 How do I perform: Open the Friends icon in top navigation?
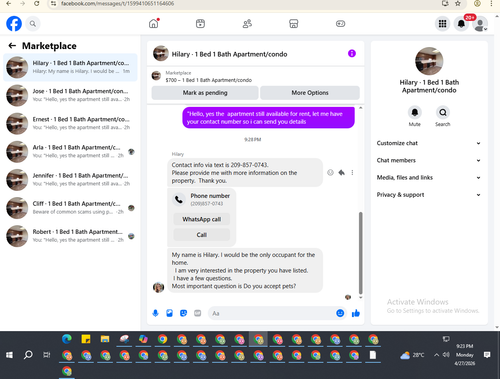247,24
